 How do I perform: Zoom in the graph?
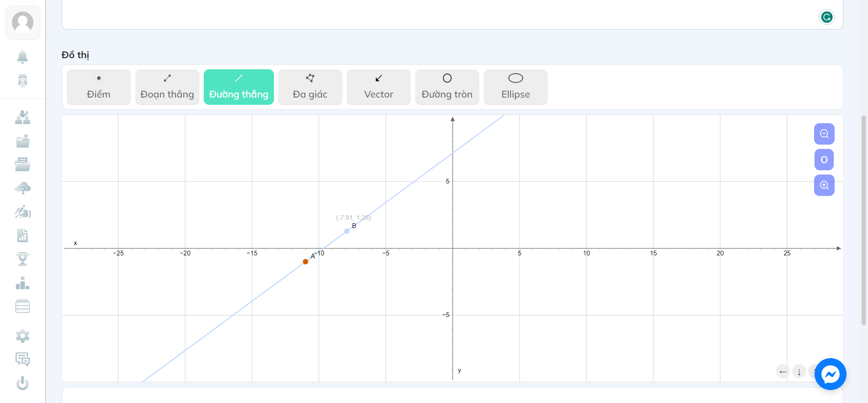tap(824, 185)
